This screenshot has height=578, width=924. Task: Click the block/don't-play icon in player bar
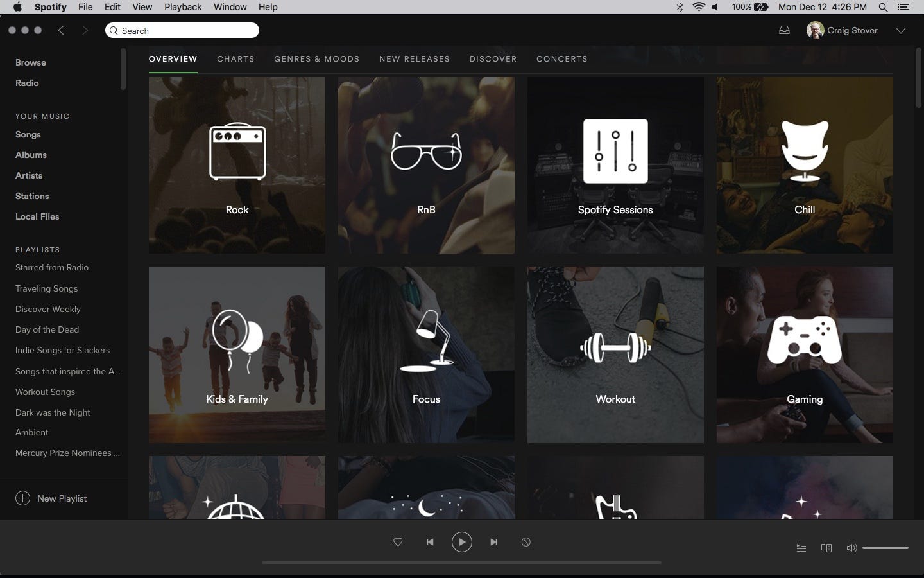pyautogui.click(x=526, y=542)
